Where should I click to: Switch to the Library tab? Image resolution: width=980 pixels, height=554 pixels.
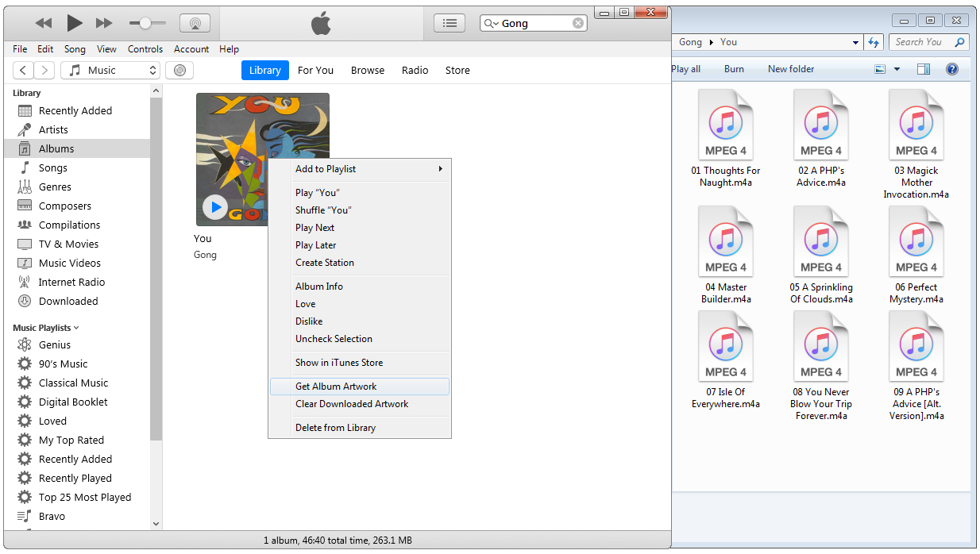[265, 70]
